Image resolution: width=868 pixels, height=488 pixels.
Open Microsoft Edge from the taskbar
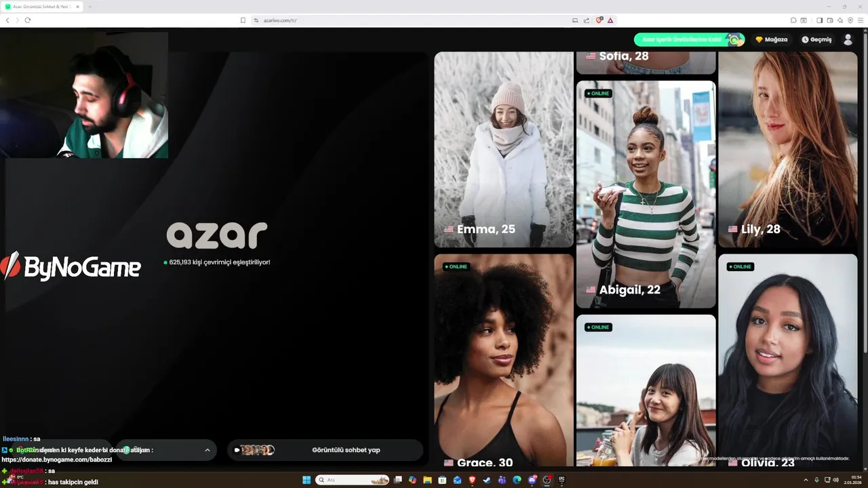point(517,480)
